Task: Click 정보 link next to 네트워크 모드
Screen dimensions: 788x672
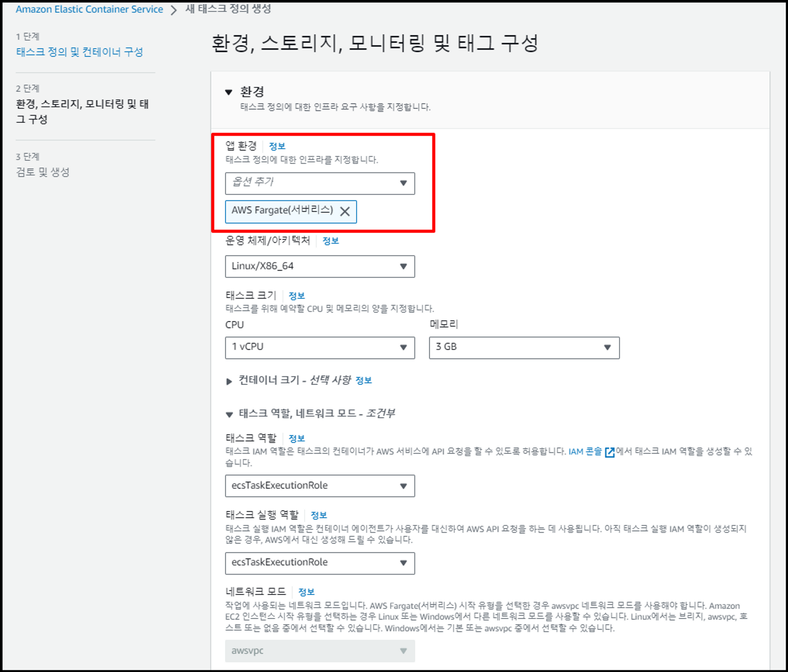Action: 306,592
